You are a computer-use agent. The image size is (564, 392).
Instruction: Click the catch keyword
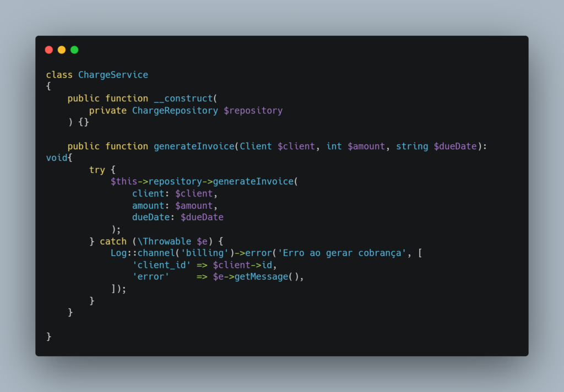[113, 241]
